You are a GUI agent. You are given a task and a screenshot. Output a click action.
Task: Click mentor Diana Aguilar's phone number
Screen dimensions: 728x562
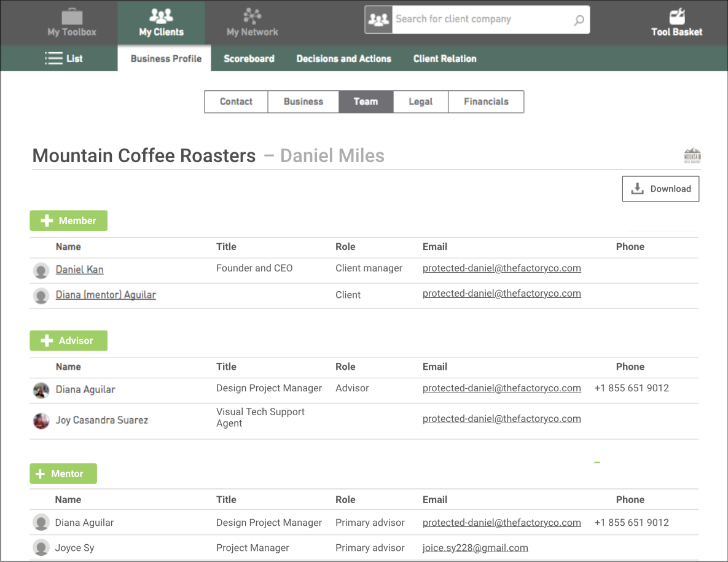[632, 523]
